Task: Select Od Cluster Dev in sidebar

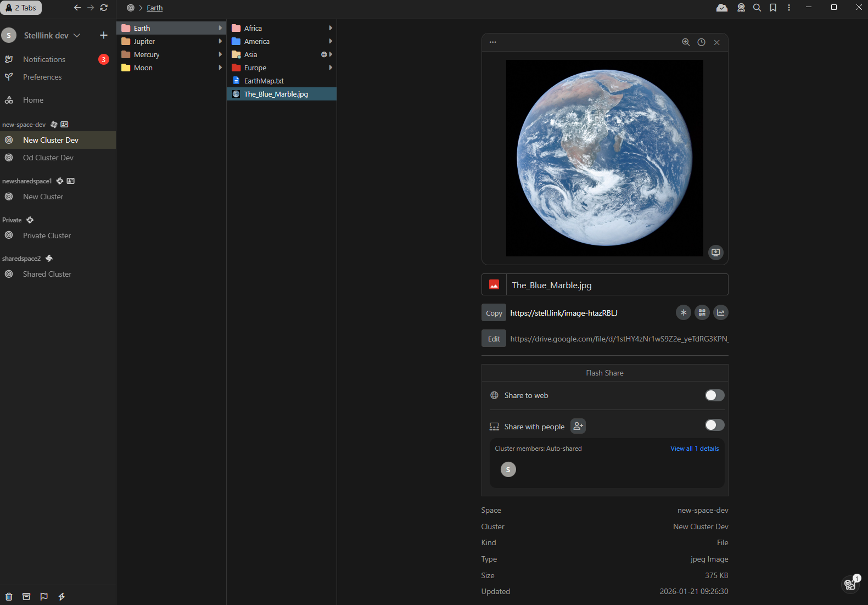Action: click(48, 158)
